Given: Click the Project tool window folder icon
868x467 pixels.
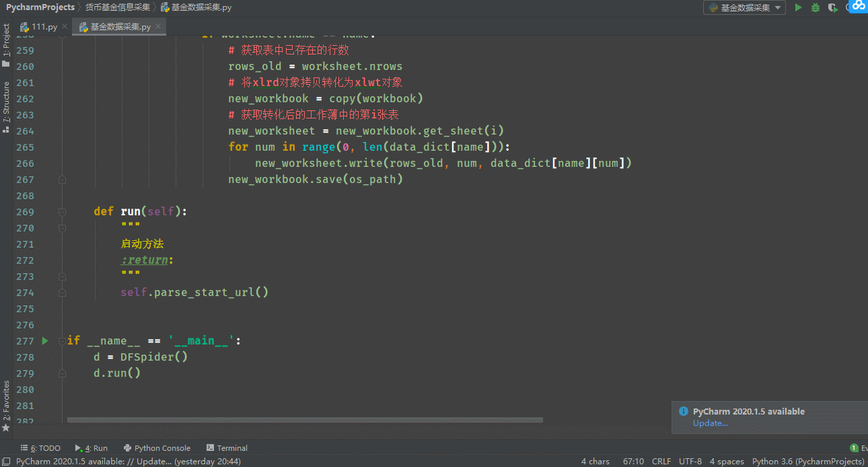Looking at the screenshot, I should [x=6, y=63].
